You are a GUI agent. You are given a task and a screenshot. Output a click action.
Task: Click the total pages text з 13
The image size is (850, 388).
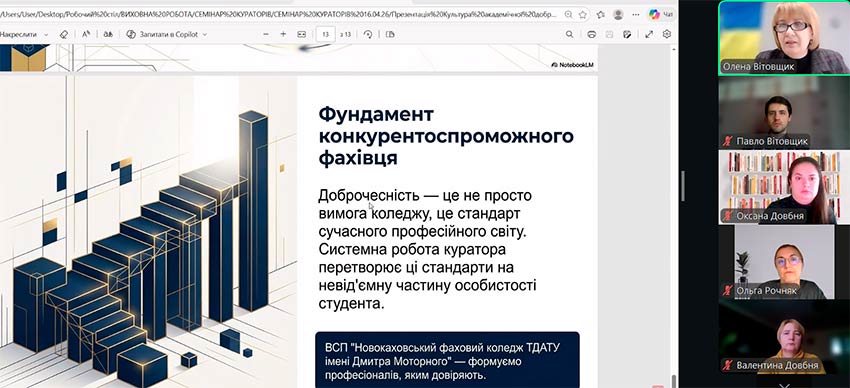(345, 34)
